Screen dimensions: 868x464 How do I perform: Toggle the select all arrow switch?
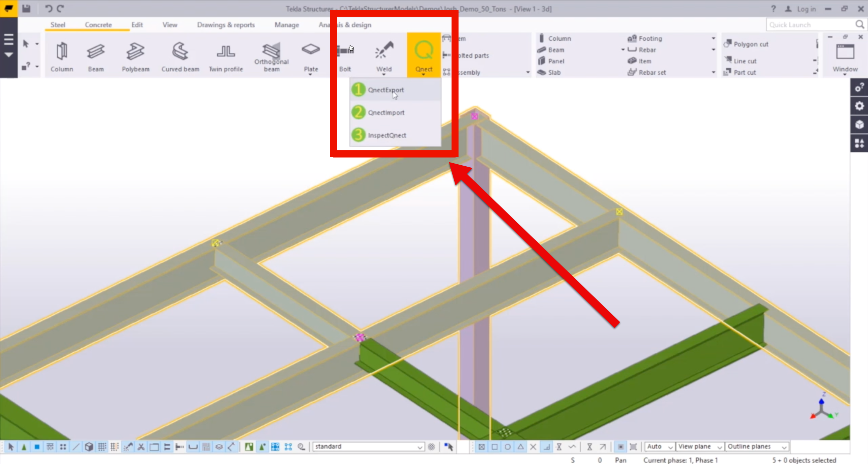[11, 447]
